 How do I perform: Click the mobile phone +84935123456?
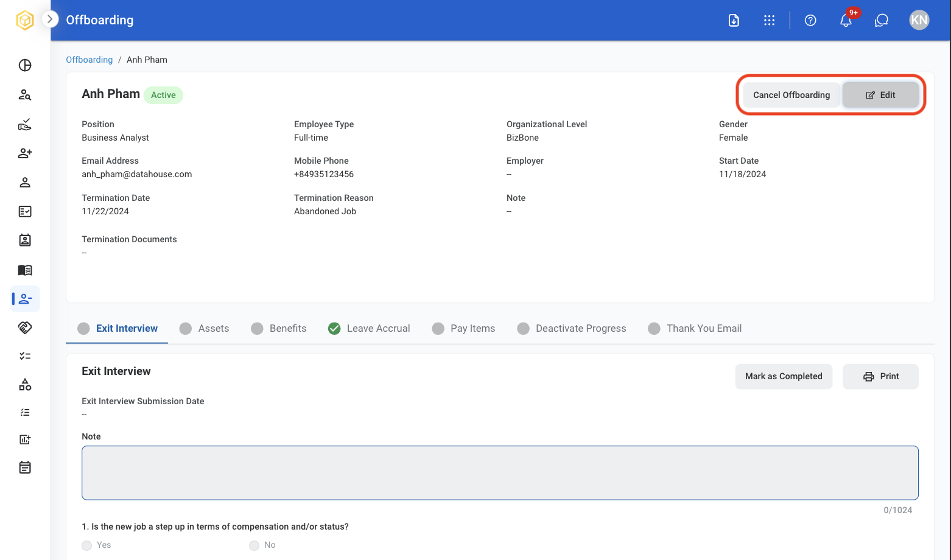(x=324, y=174)
